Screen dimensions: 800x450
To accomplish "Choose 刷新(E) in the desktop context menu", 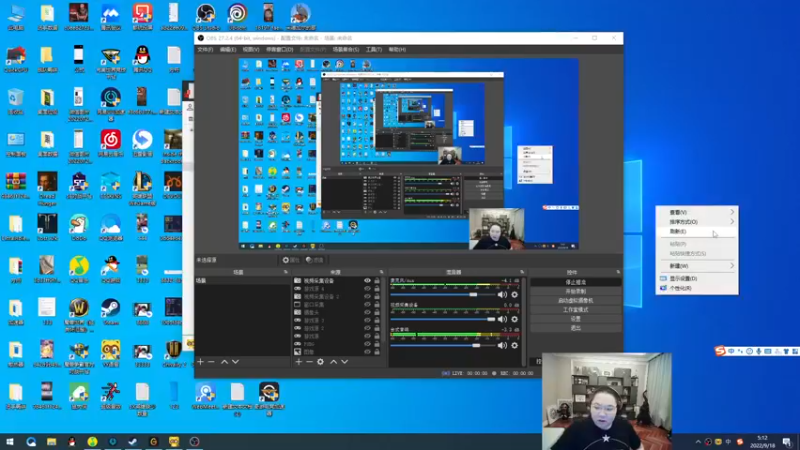I will pyautogui.click(x=696, y=232).
